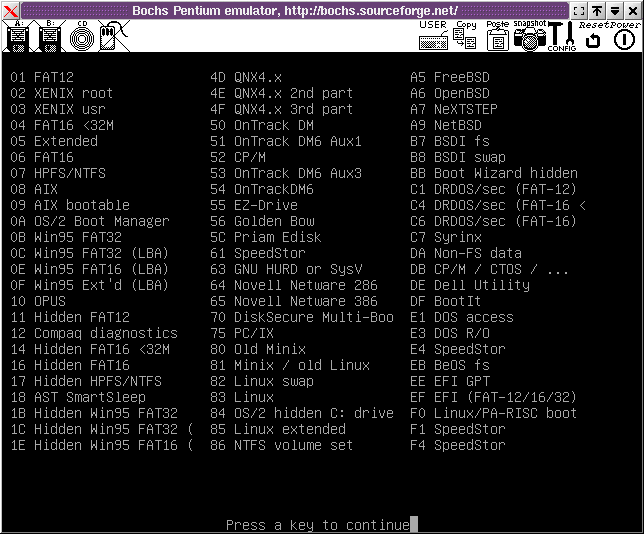Click the CD-ROM disc icon
This screenshot has width=644, height=534.
(80, 37)
